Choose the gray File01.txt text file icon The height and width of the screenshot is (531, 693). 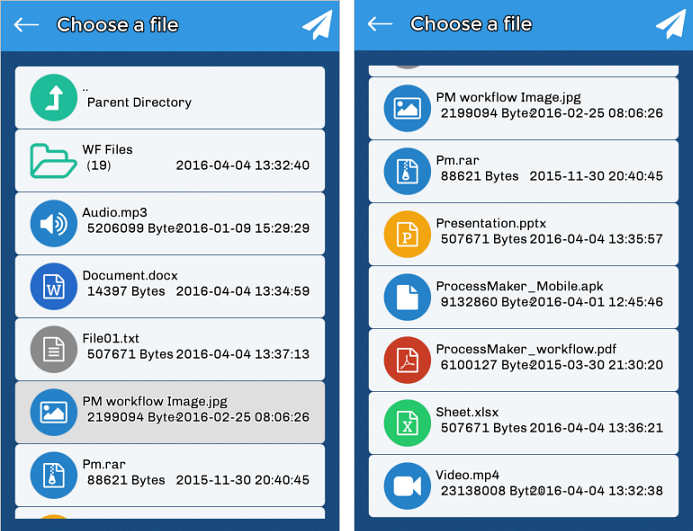click(x=53, y=349)
